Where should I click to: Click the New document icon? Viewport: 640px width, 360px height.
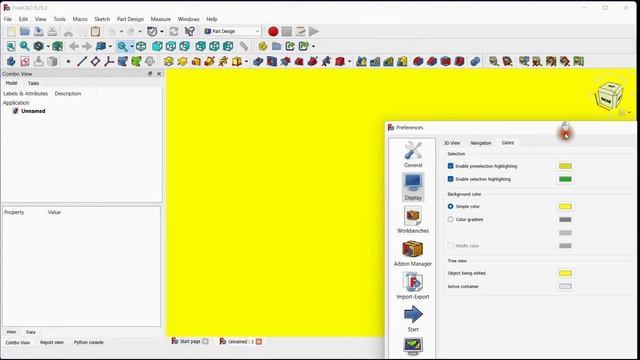coord(11,31)
